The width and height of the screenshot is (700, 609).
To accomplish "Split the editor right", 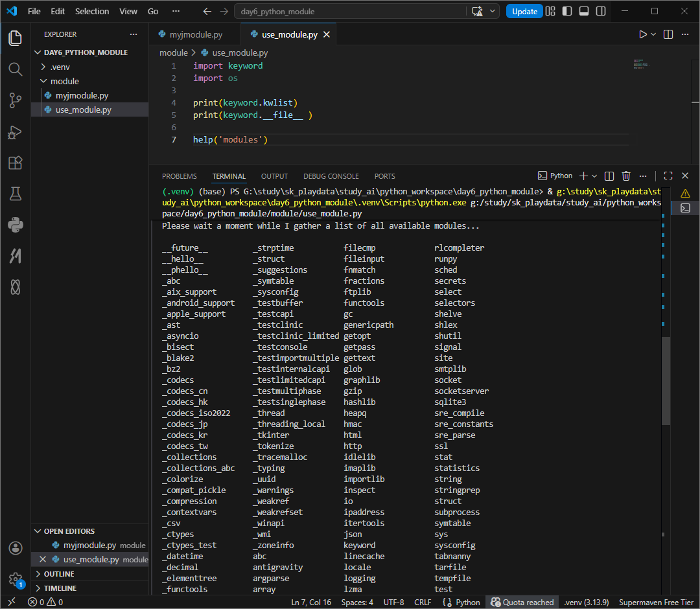I will pyautogui.click(x=668, y=34).
